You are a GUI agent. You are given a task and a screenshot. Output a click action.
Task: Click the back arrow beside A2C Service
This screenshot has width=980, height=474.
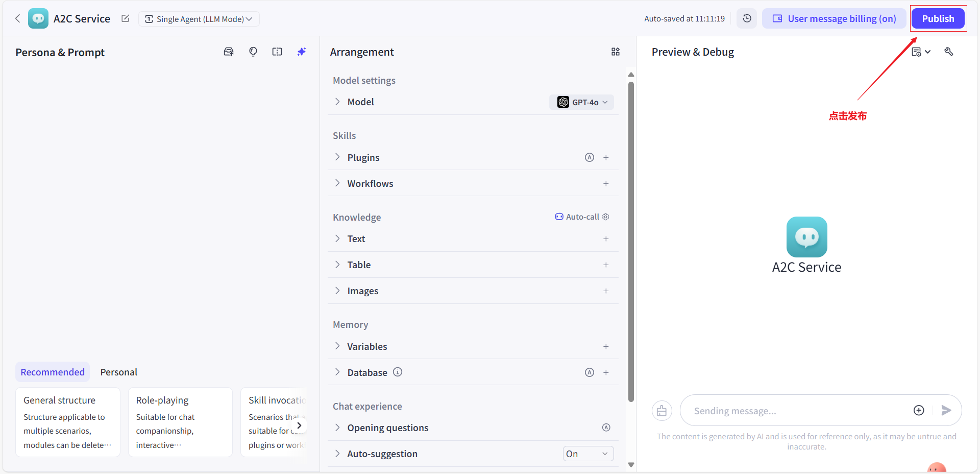coord(18,19)
